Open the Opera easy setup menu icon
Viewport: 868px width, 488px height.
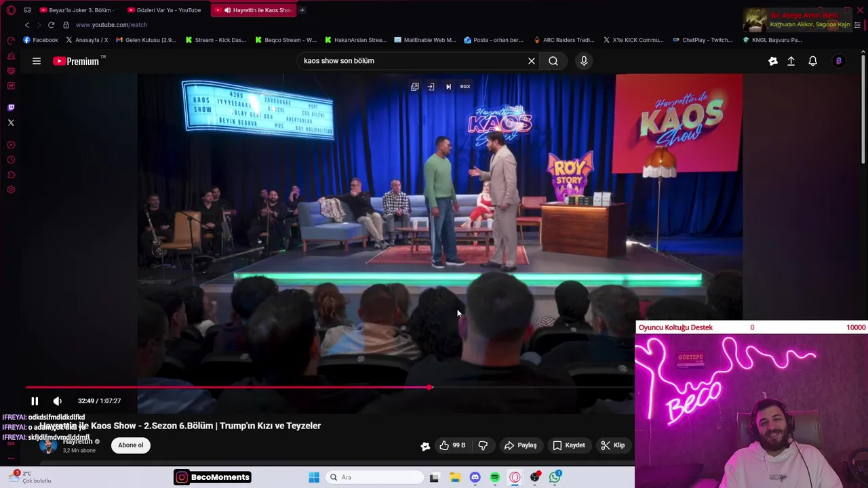point(858,25)
